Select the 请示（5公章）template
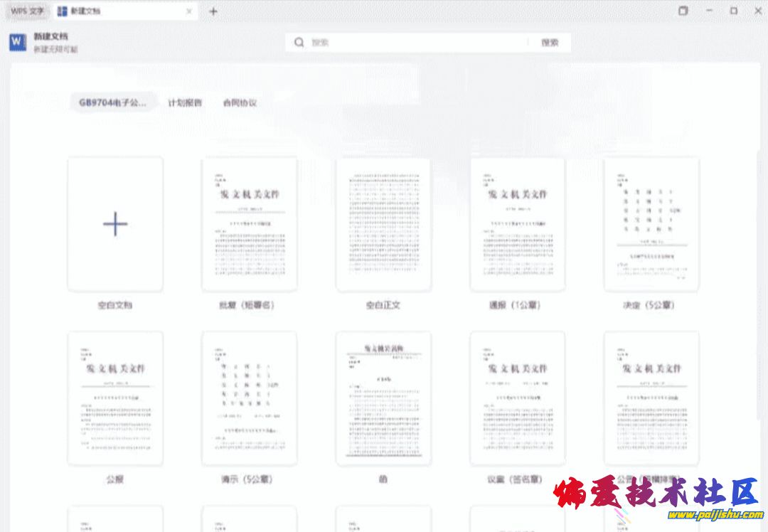The height and width of the screenshot is (532, 768). click(x=250, y=398)
